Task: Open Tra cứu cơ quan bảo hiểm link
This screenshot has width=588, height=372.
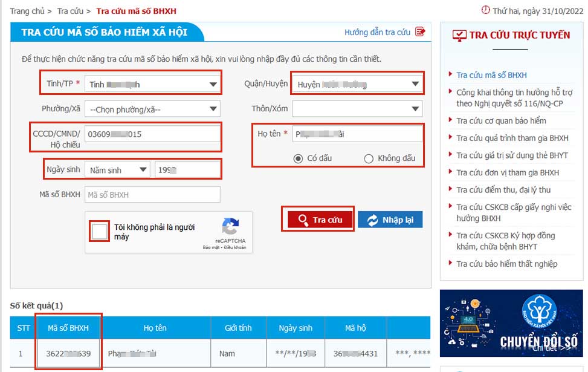Action: click(501, 121)
